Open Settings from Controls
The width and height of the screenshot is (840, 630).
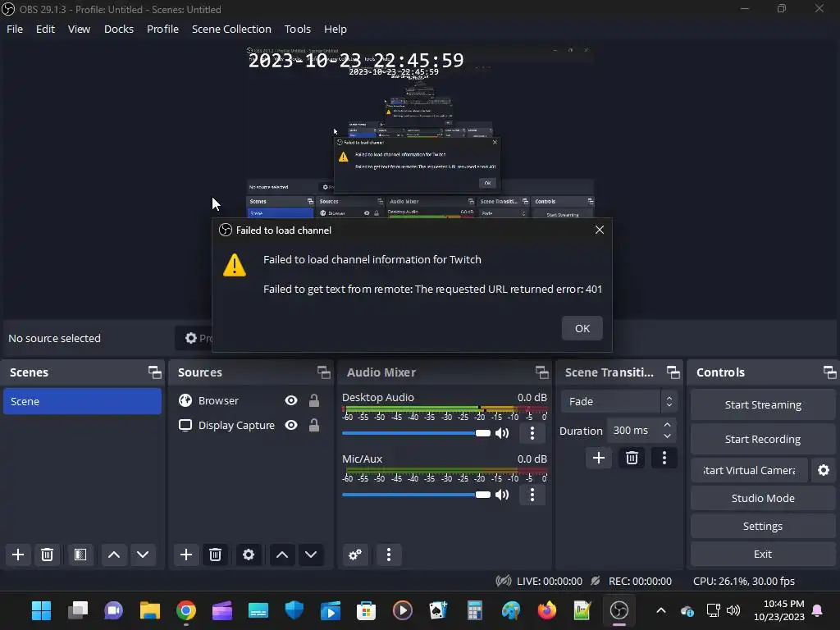coord(763,526)
